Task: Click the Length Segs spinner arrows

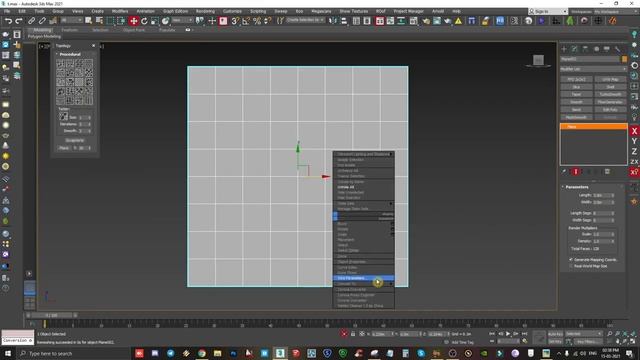Action: 613,213
